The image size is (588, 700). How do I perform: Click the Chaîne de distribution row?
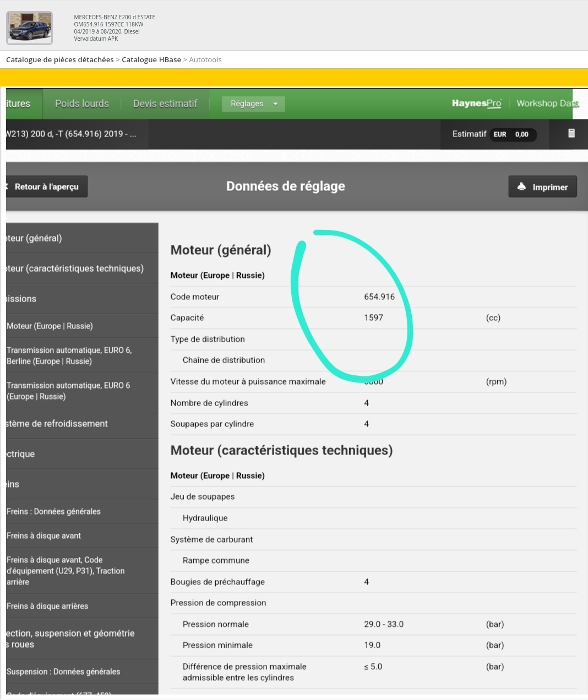coord(374,360)
